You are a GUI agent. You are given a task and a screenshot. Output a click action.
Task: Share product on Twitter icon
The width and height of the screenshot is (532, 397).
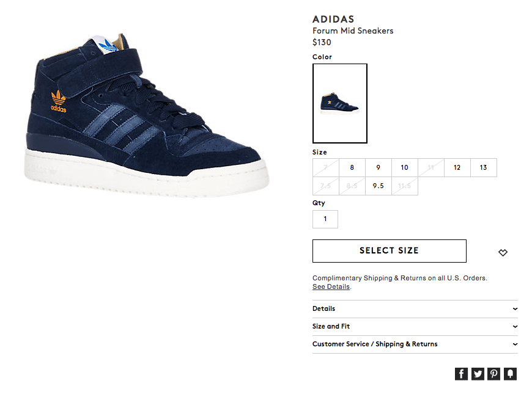coord(478,374)
